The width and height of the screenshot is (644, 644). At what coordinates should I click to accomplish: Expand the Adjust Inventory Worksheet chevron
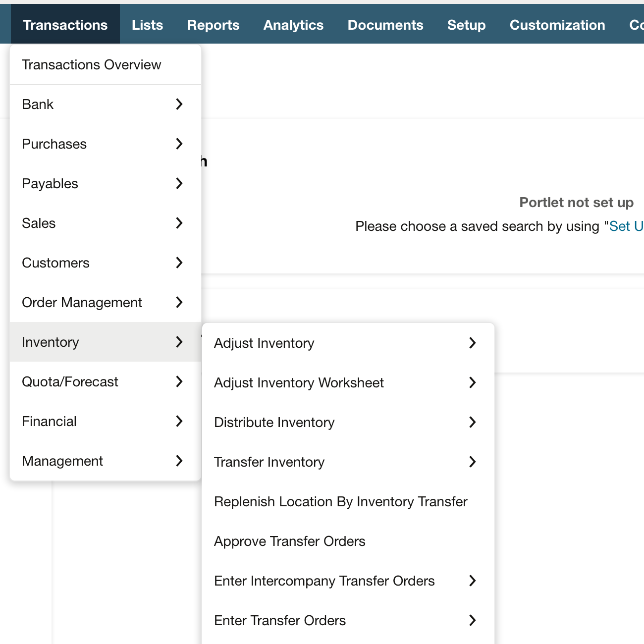(x=473, y=382)
